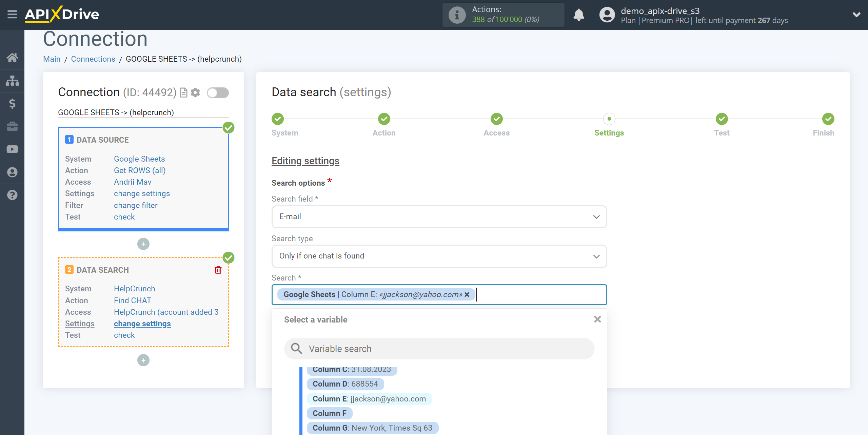
Task: Open the profile icon in sidebar
Action: coord(12,172)
